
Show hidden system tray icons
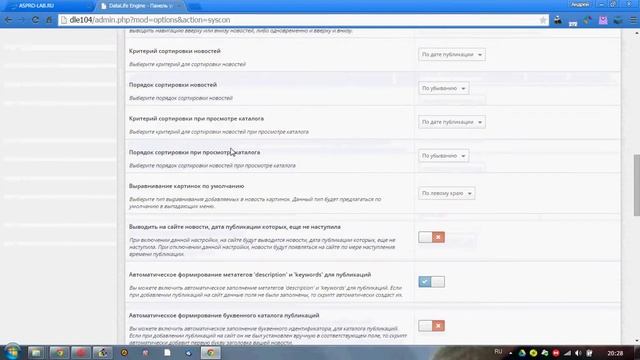(x=511, y=353)
